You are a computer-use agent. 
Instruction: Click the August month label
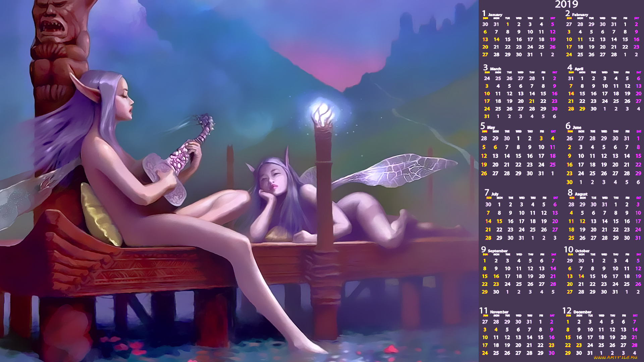click(581, 194)
